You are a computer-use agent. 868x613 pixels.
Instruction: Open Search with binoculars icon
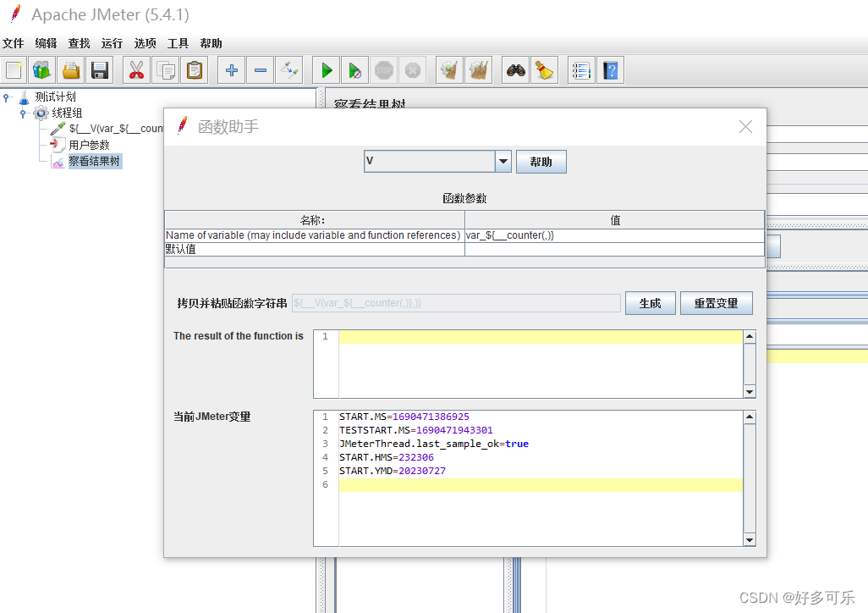click(x=515, y=70)
